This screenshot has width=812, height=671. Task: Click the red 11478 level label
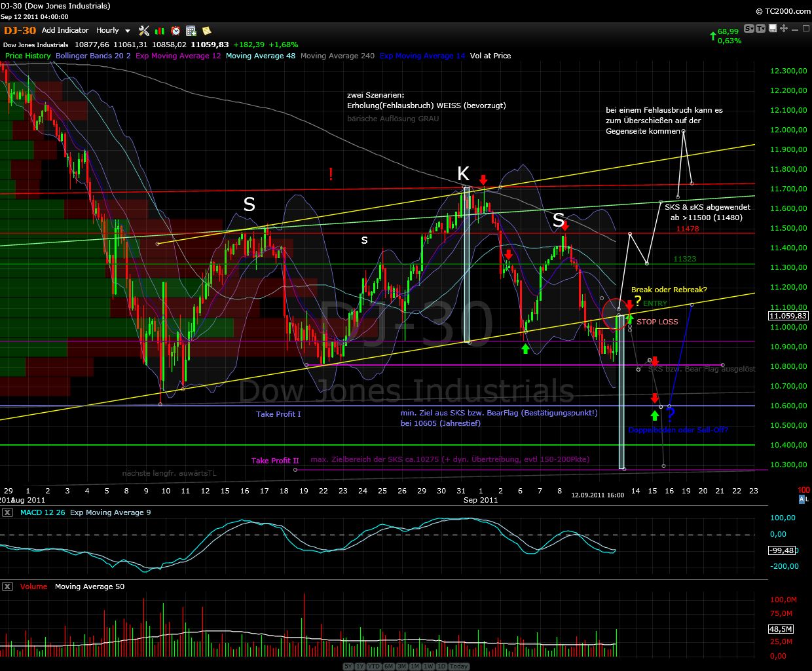tap(688, 229)
